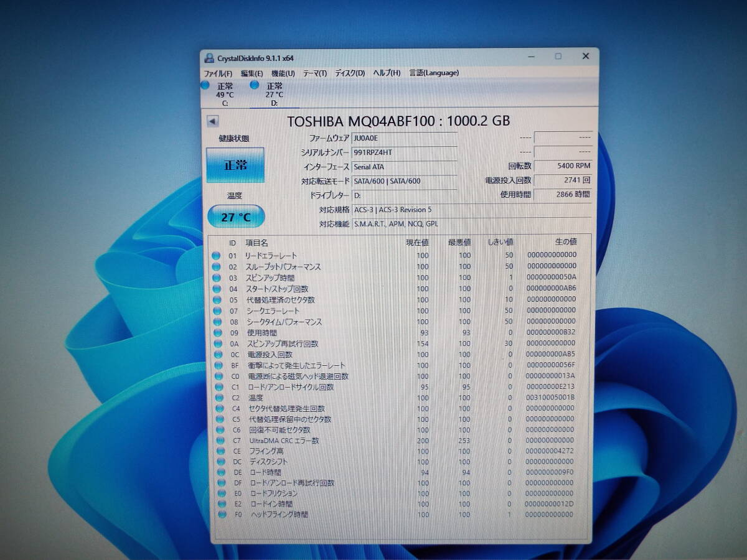
Task: Open the ヘルプ(H) menu
Action: point(387,73)
